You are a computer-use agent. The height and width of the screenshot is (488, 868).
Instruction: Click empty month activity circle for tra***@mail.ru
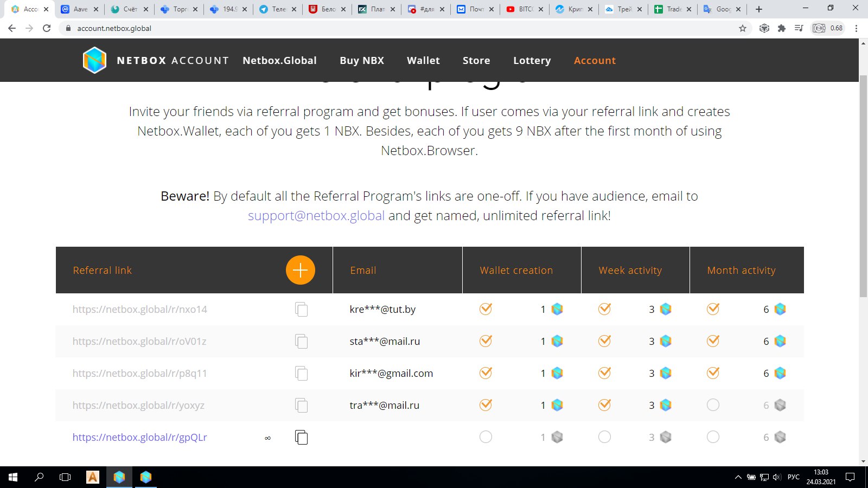point(713,405)
